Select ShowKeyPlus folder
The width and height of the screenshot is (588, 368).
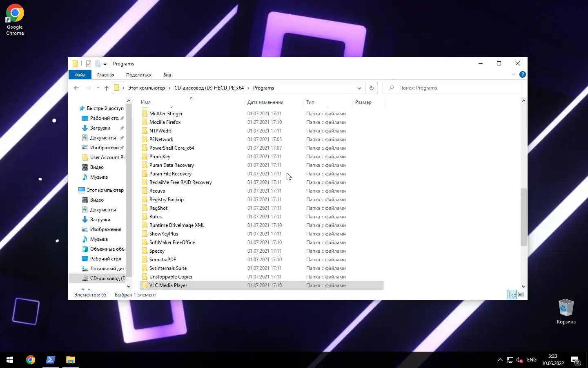(x=164, y=234)
